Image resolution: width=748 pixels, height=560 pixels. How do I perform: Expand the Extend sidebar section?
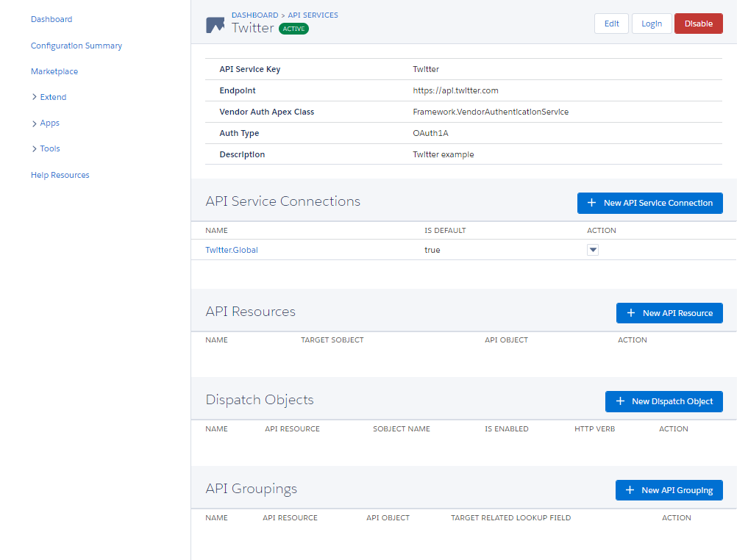(49, 97)
